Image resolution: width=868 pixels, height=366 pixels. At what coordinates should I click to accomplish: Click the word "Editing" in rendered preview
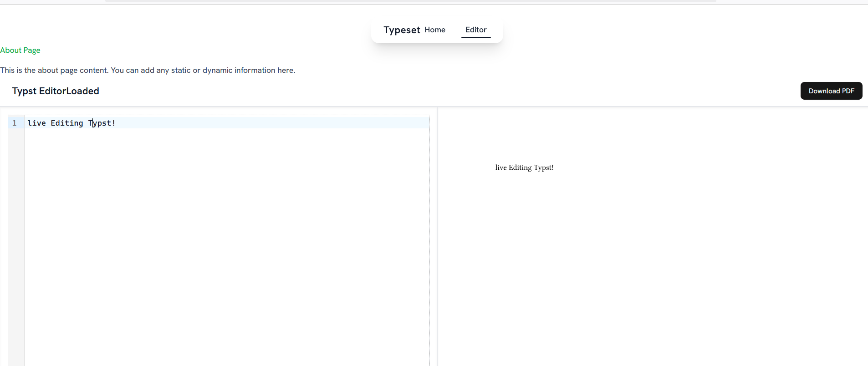pos(520,168)
